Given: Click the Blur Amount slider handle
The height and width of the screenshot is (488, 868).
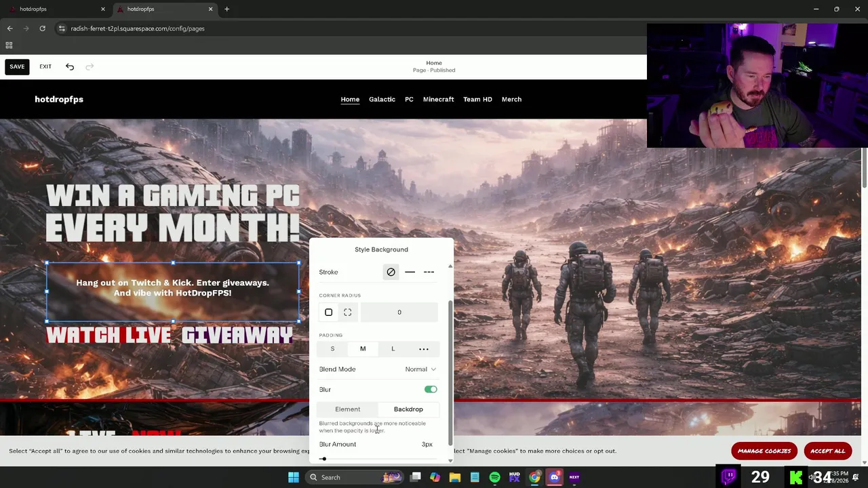Looking at the screenshot, I should click(323, 460).
